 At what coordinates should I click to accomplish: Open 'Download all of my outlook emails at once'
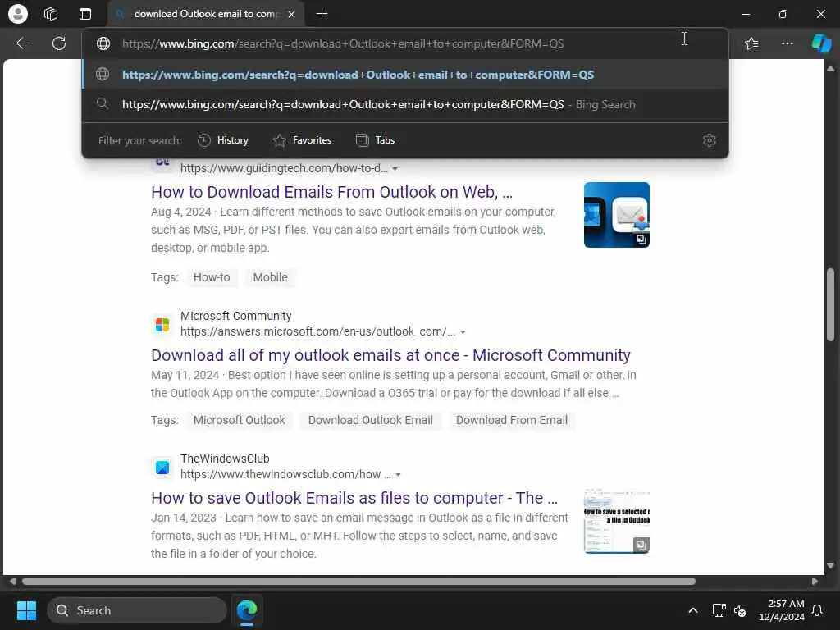pos(390,355)
